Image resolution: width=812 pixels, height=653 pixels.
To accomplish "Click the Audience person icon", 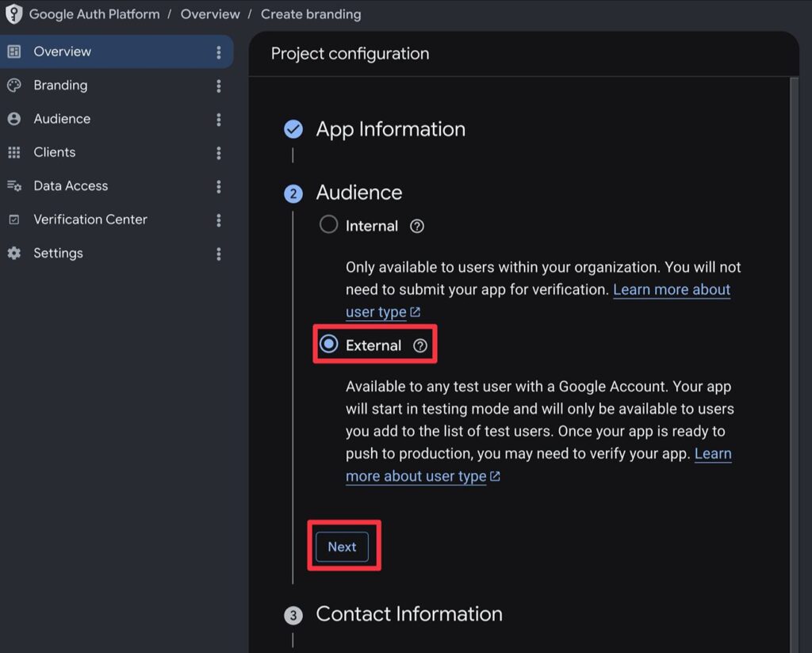I will [x=14, y=119].
